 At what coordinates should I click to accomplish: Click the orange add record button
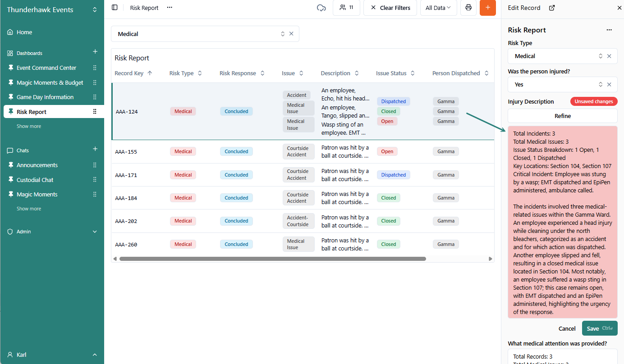tap(487, 8)
